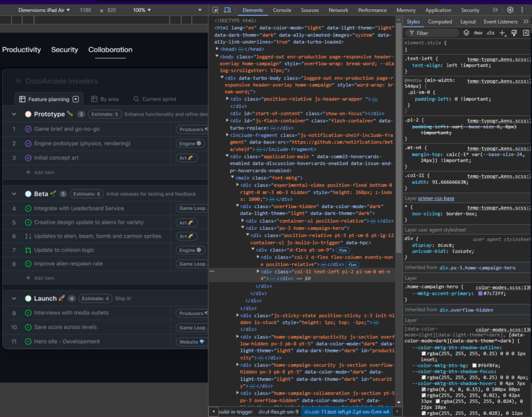Toggle the :hov element state panel
532x417 pixels.
pyautogui.click(x=478, y=33)
